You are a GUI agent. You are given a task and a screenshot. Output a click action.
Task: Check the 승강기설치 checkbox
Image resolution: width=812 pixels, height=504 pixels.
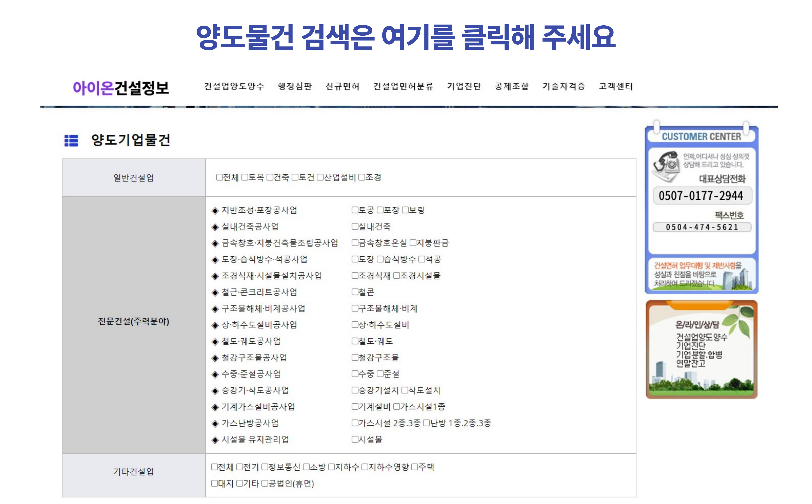tap(355, 390)
